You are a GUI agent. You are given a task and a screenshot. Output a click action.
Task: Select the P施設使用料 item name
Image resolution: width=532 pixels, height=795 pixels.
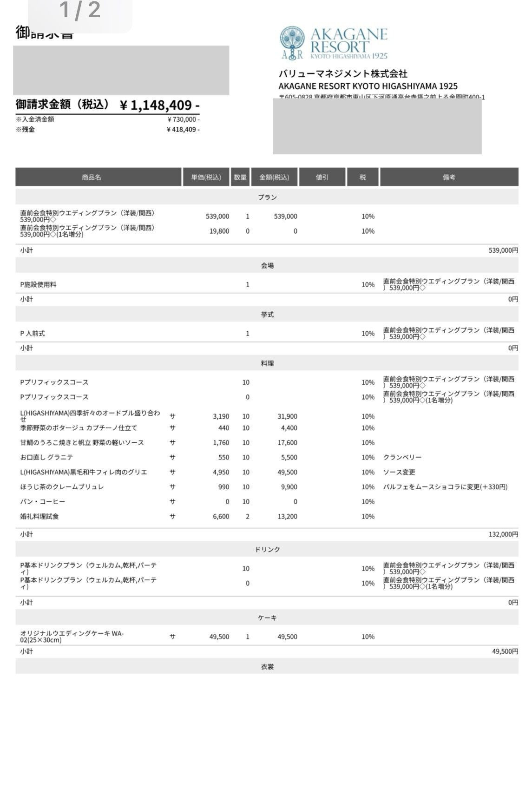(38, 284)
